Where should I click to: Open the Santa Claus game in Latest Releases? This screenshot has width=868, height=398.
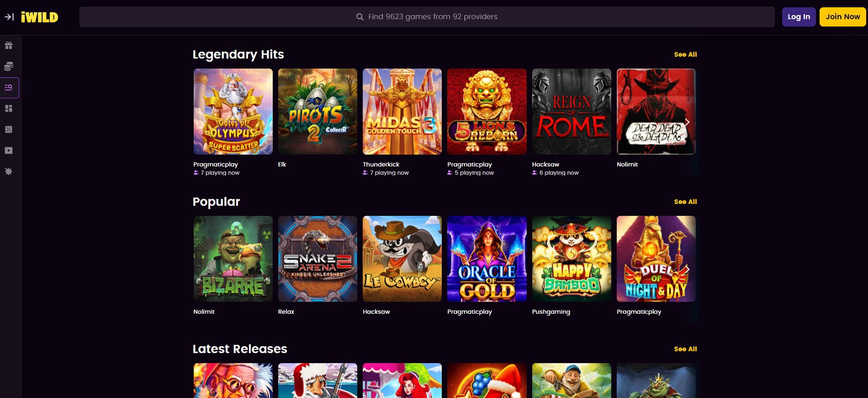click(x=317, y=381)
